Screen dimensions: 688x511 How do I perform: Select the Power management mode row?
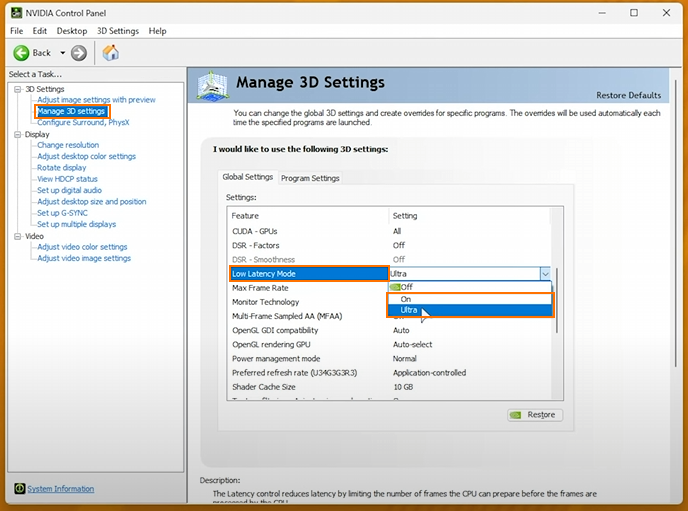[x=391, y=358]
